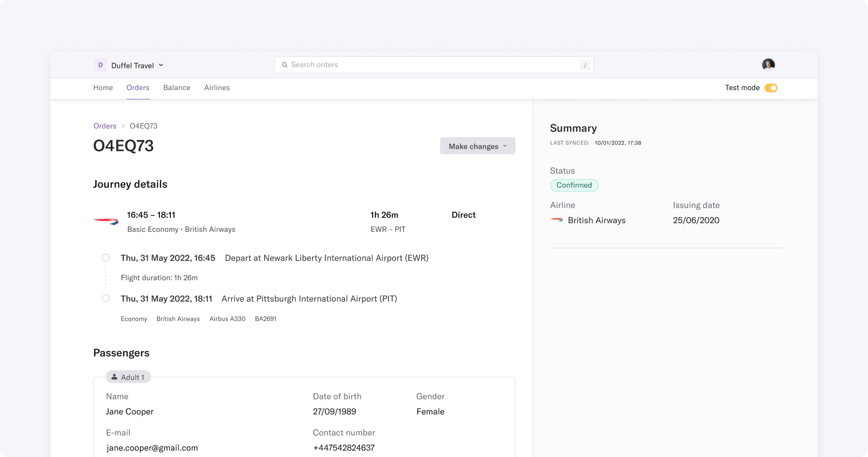Select the arrival point circle marker
This screenshot has width=868, height=457.
pos(106,299)
